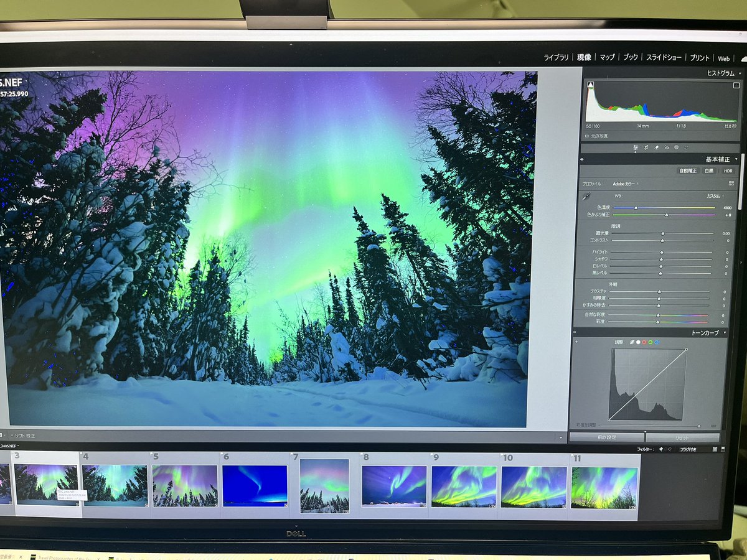Switch to ブック module
The height and width of the screenshot is (560, 747).
click(631, 57)
